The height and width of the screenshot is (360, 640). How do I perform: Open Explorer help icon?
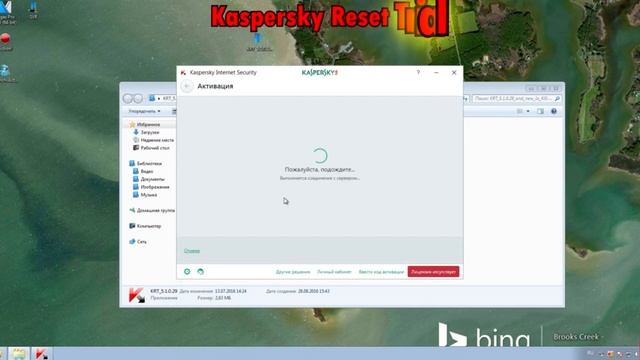coord(554,111)
